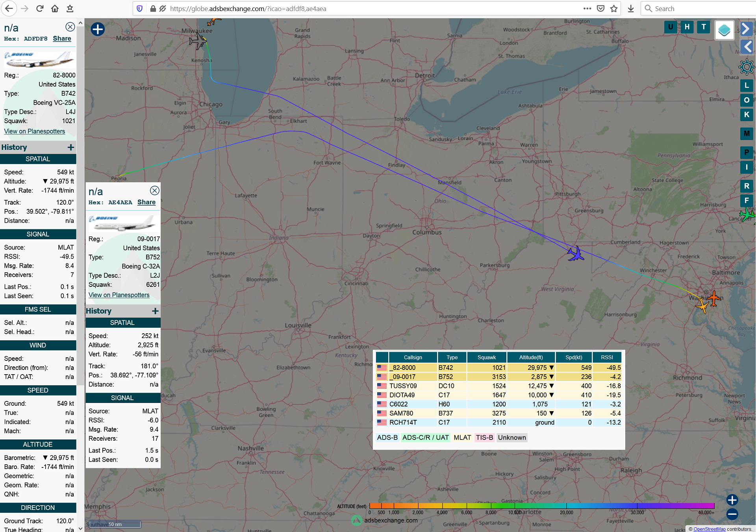756x532 pixels.
Task: Select TUSSY09 row in aircraft table
Action: click(x=499, y=386)
